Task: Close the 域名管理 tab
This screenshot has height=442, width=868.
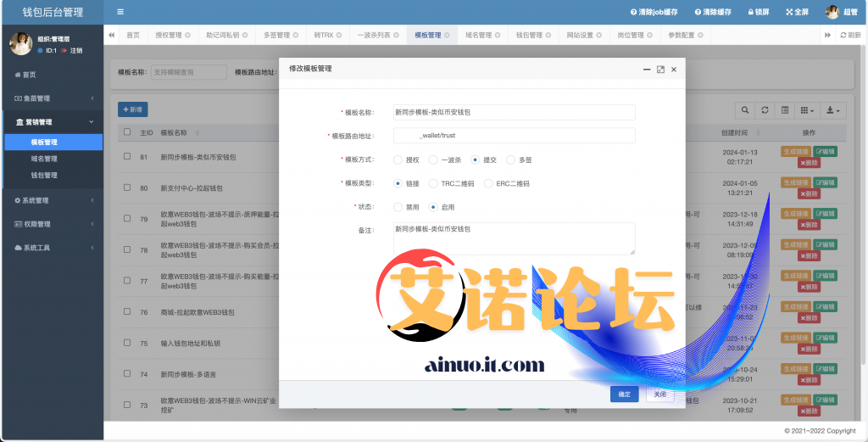Action: point(498,36)
